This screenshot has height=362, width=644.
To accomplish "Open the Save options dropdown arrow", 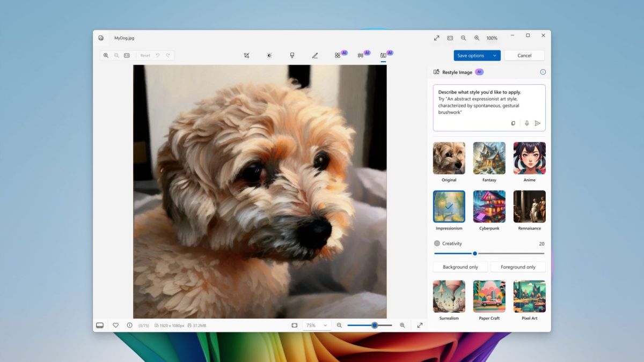I will (x=493, y=55).
